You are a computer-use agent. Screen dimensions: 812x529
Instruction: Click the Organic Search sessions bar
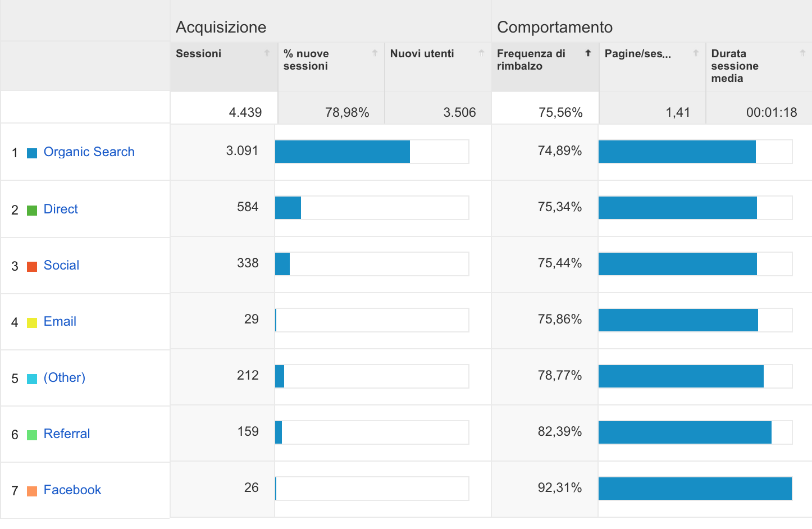click(343, 152)
